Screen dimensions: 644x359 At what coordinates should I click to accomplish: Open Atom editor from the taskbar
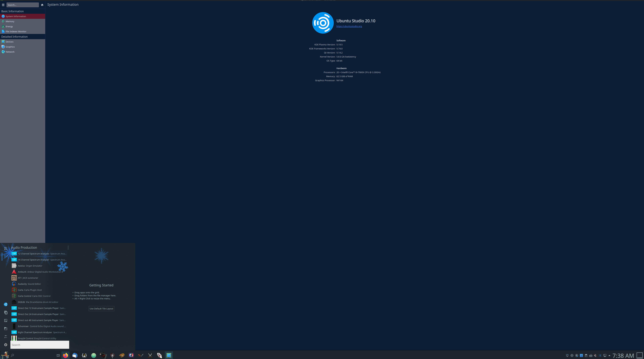pyautogui.click(x=94, y=355)
